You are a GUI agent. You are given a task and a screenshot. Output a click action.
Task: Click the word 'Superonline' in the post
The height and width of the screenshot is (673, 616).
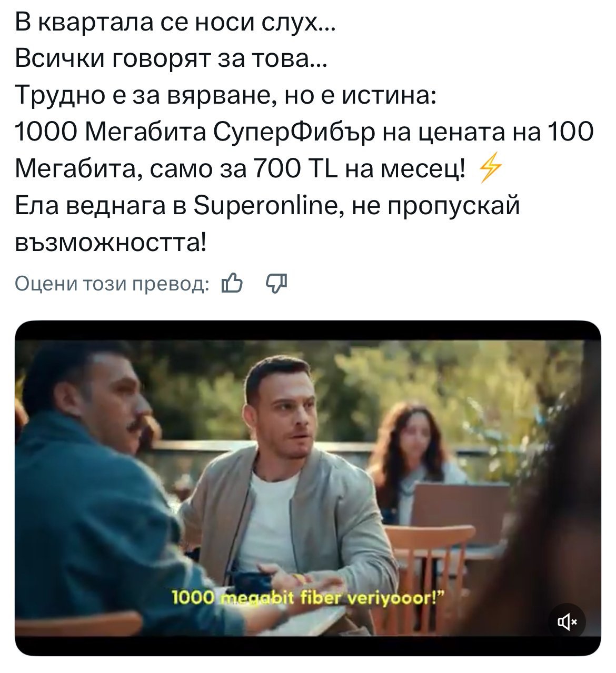[269, 205]
